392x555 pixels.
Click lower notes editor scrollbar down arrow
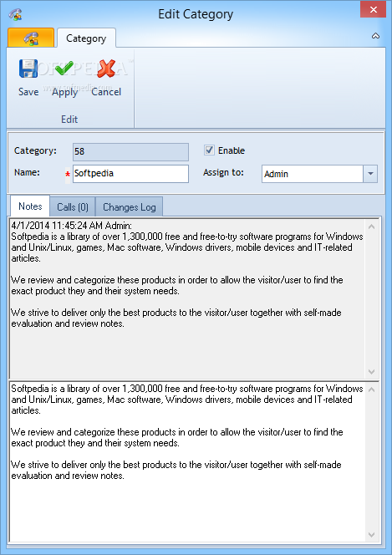click(x=371, y=534)
